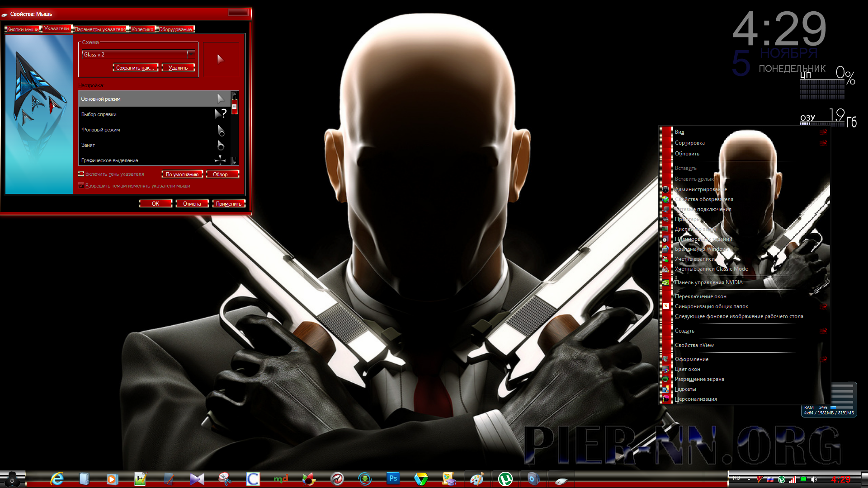The width and height of the screenshot is (868, 488).
Task: Select Переключение окон menu item
Action: (701, 296)
